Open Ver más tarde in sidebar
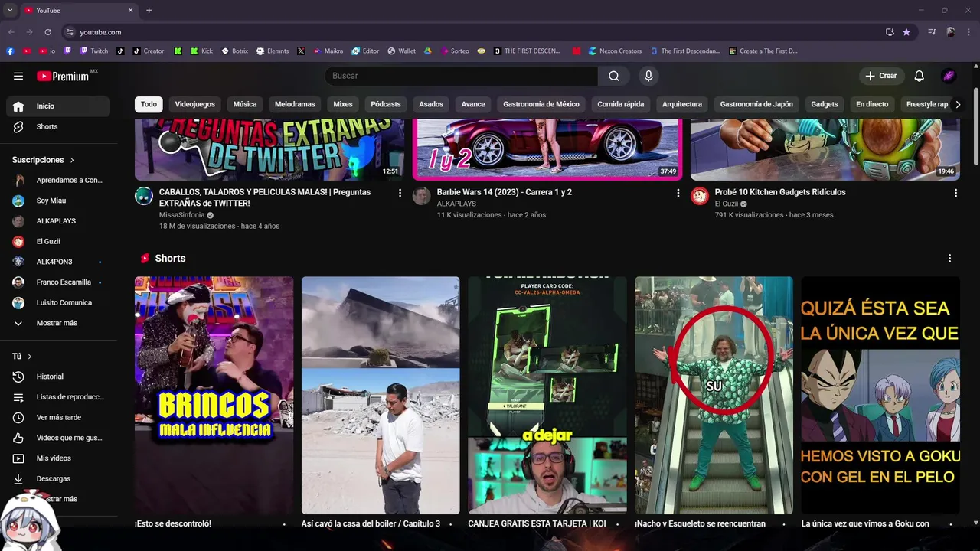The width and height of the screenshot is (980, 551). click(58, 417)
